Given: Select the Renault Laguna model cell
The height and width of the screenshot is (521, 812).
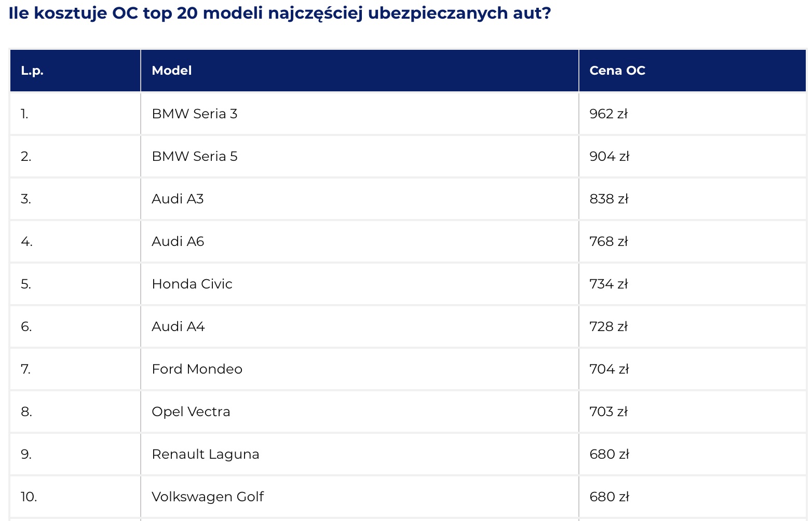Looking at the screenshot, I should click(359, 454).
